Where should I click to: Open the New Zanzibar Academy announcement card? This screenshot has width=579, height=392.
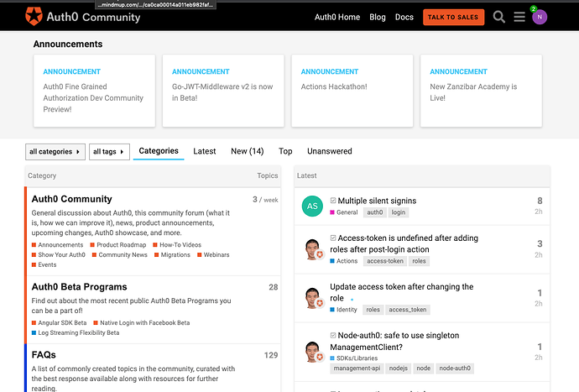481,91
